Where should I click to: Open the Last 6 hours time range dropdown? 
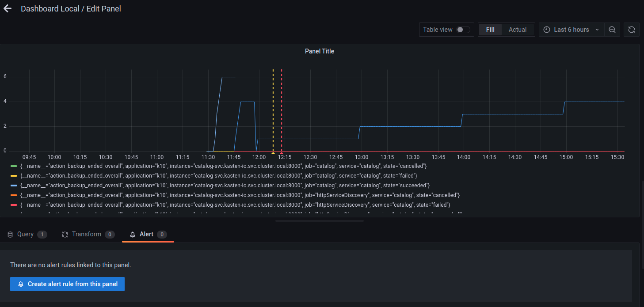pos(571,29)
